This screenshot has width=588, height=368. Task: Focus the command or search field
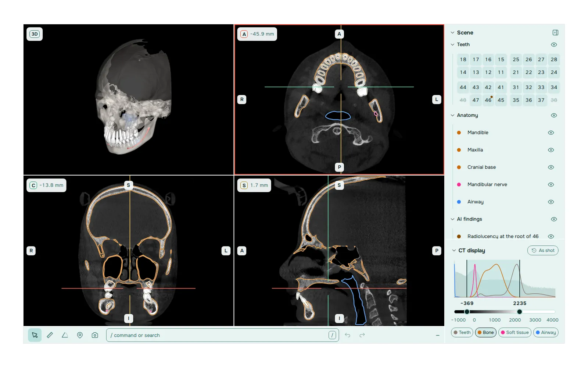point(222,335)
